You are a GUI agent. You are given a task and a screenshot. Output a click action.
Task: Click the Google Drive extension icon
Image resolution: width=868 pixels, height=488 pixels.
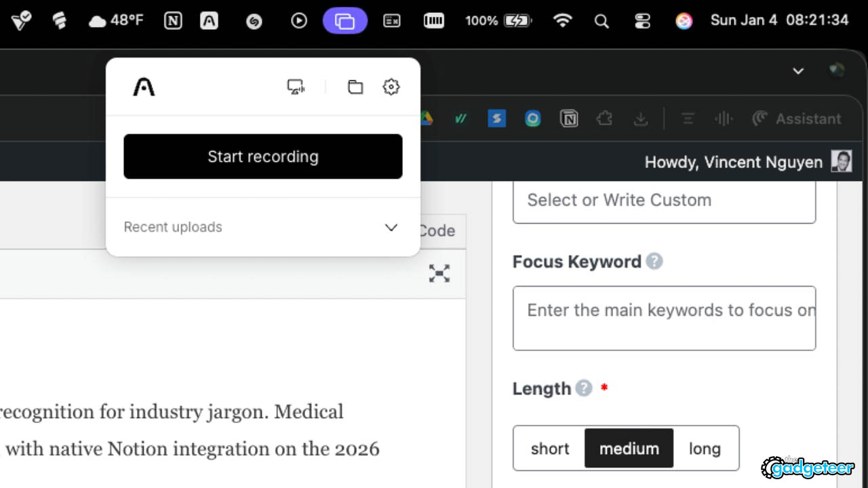click(x=427, y=118)
